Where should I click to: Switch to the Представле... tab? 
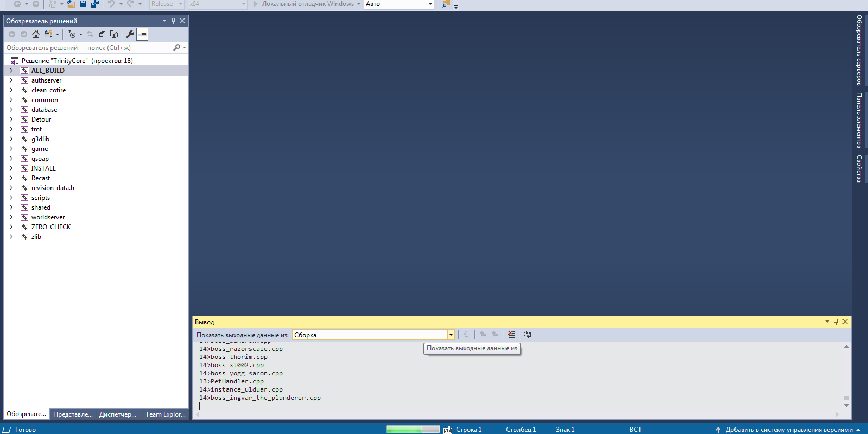click(x=73, y=414)
